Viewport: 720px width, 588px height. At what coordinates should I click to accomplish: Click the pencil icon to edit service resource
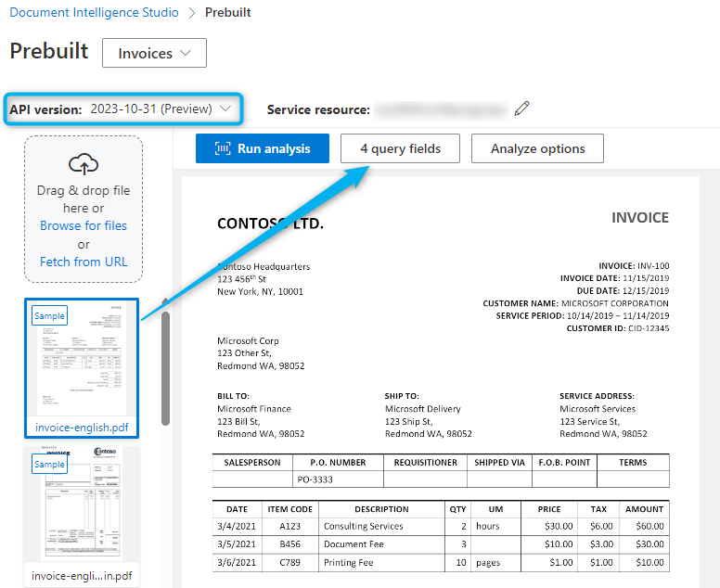(521, 109)
